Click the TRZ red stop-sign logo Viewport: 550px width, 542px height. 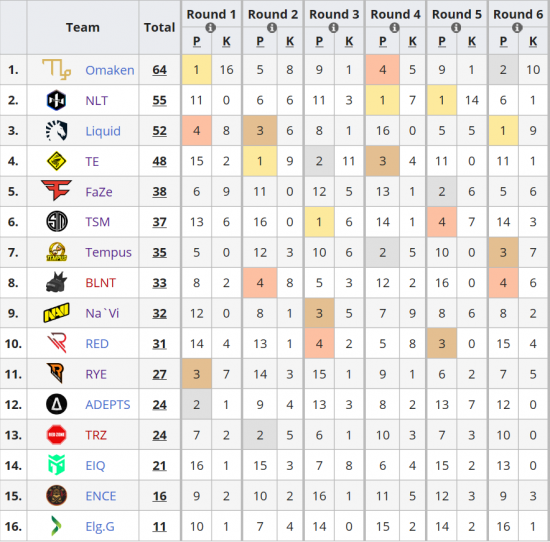click(x=56, y=435)
